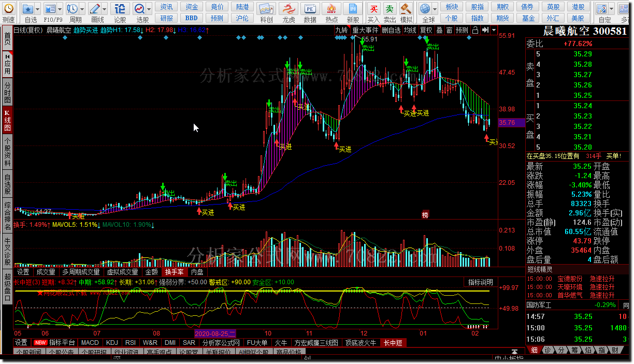634x364 pixels.
Task: Expand the F10/F9 dropdown arrow
Action: [61, 8]
